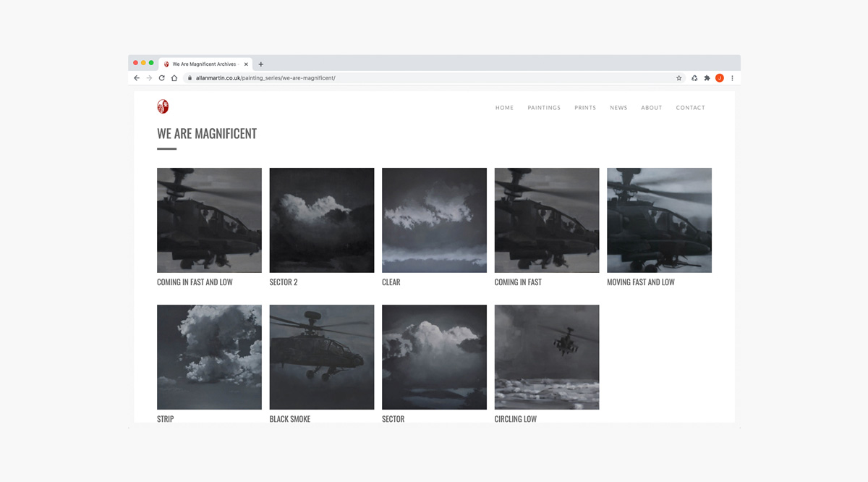The image size is (868, 482).
Task: Click the SECTOR title link
Action: tap(393, 419)
